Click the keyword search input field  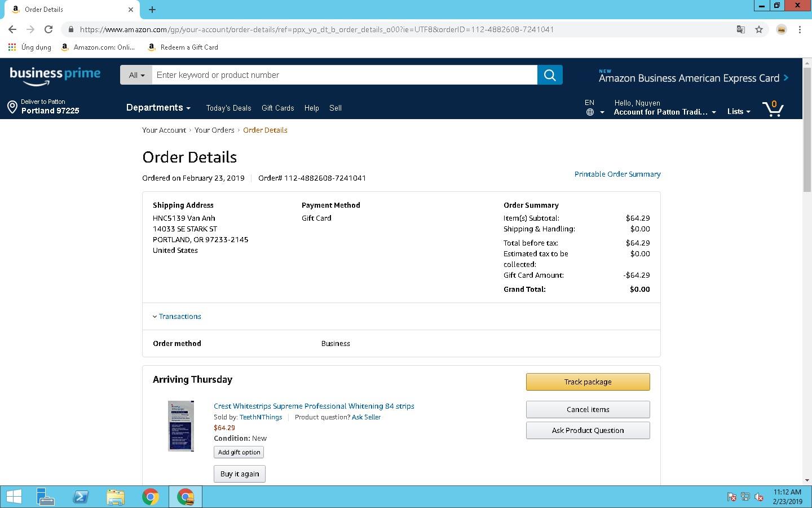point(344,75)
